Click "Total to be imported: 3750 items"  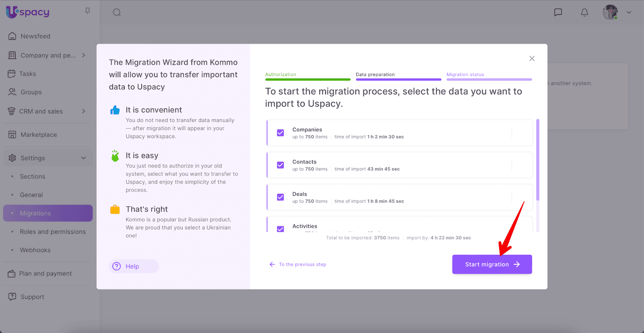click(363, 238)
